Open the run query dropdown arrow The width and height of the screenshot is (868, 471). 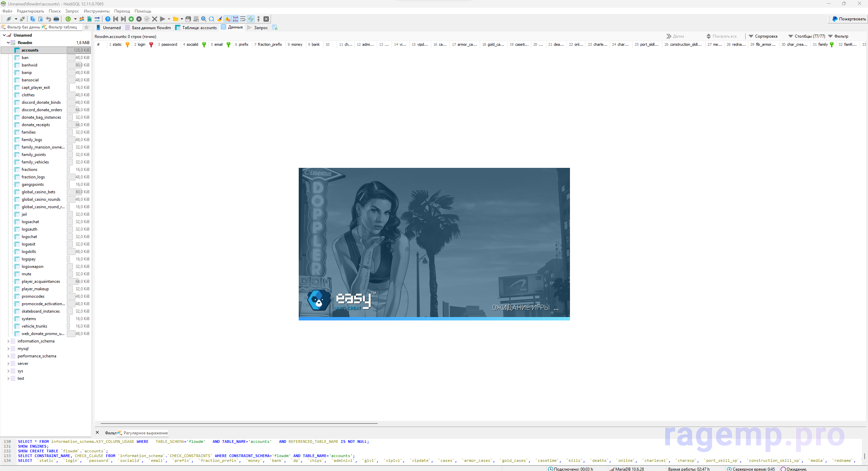click(x=169, y=19)
